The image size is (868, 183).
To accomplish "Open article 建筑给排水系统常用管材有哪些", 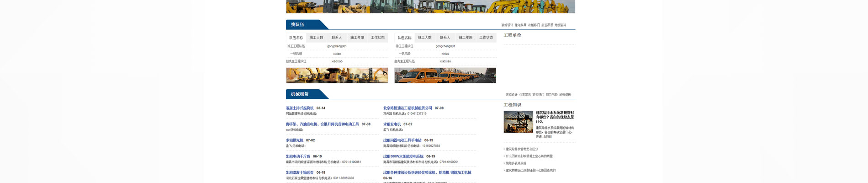I will click(555, 117).
